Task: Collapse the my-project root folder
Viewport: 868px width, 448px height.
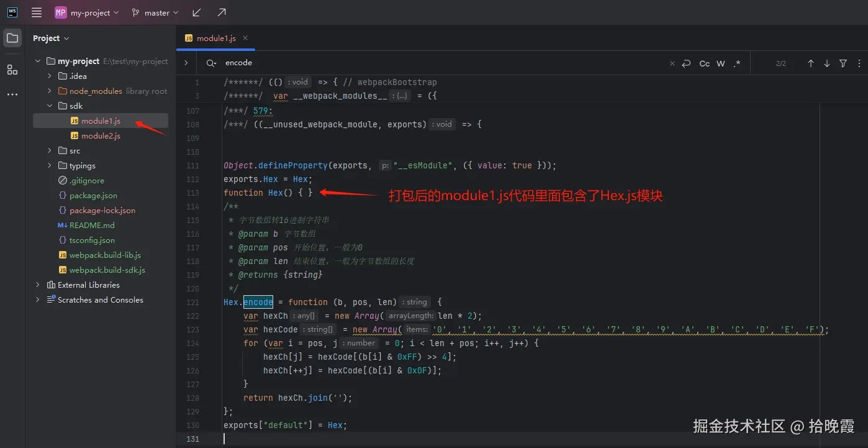Action: point(38,61)
